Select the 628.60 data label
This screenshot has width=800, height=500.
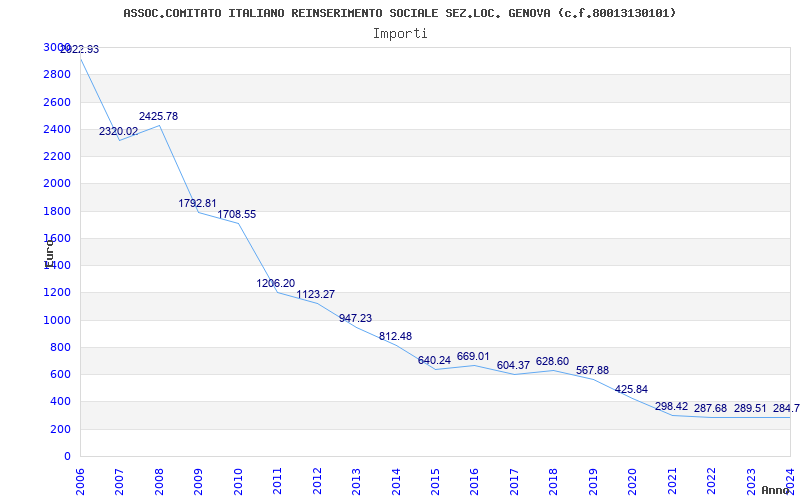click(553, 362)
